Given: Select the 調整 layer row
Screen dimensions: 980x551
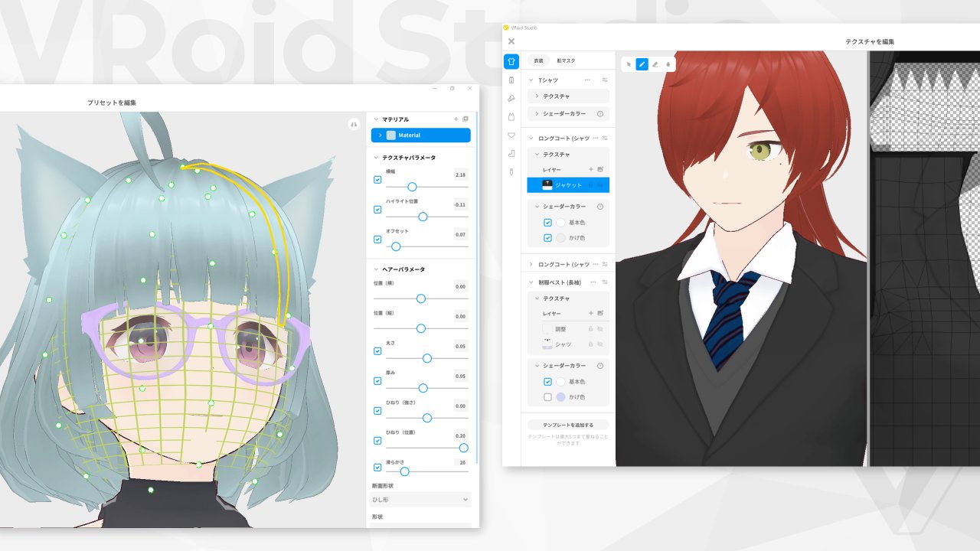Looking at the screenshot, I should pos(568,329).
